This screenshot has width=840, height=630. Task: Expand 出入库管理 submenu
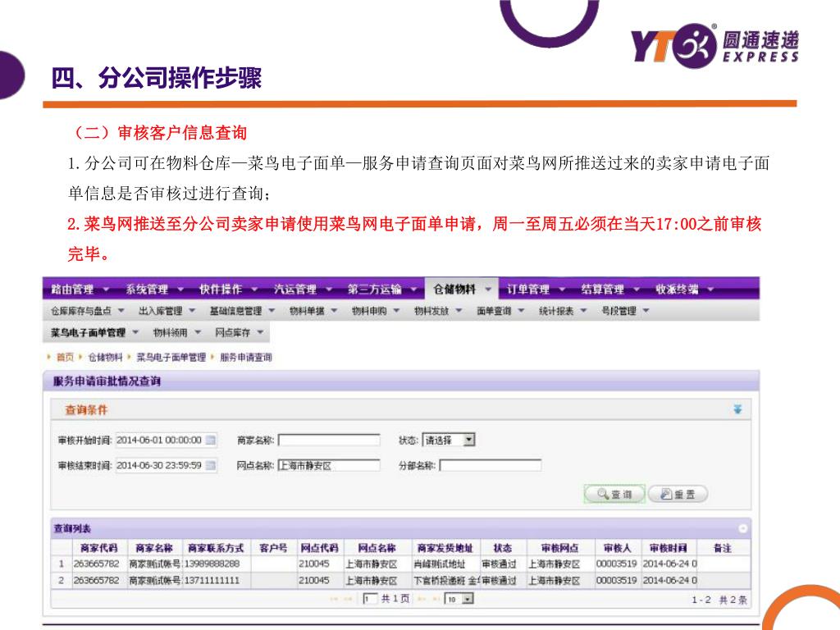pos(167,311)
